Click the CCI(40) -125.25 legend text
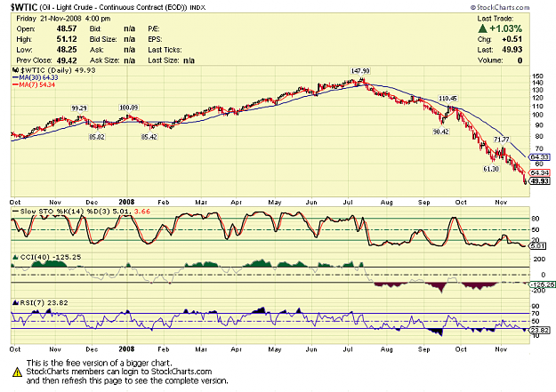This screenshot has width=556, height=392. [x=51, y=257]
